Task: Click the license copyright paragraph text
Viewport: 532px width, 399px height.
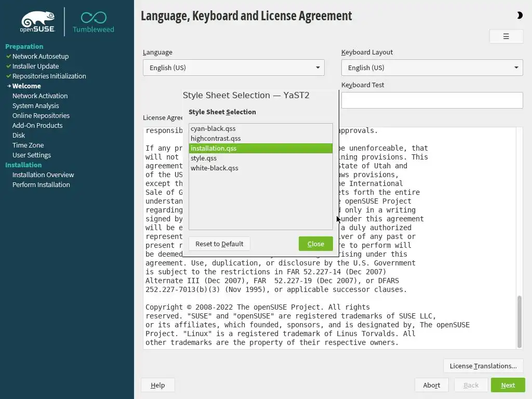Action: pyautogui.click(x=308, y=325)
